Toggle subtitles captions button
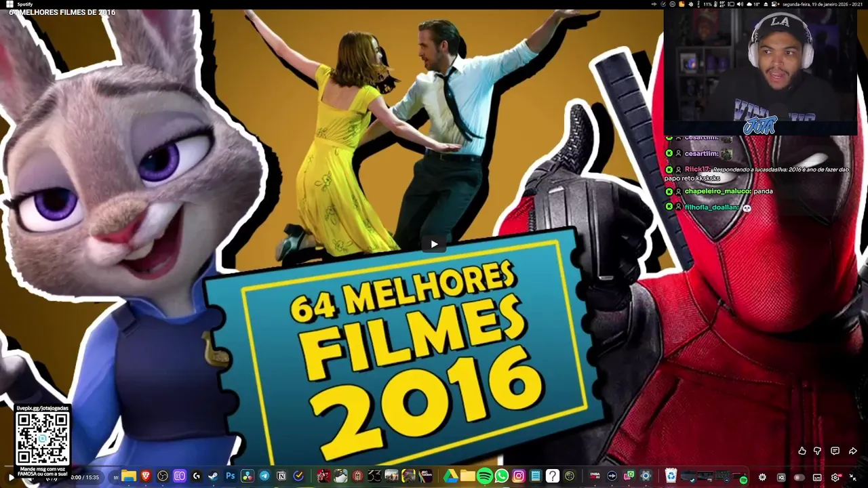Image resolution: width=868 pixels, height=488 pixels. pyautogui.click(x=817, y=477)
